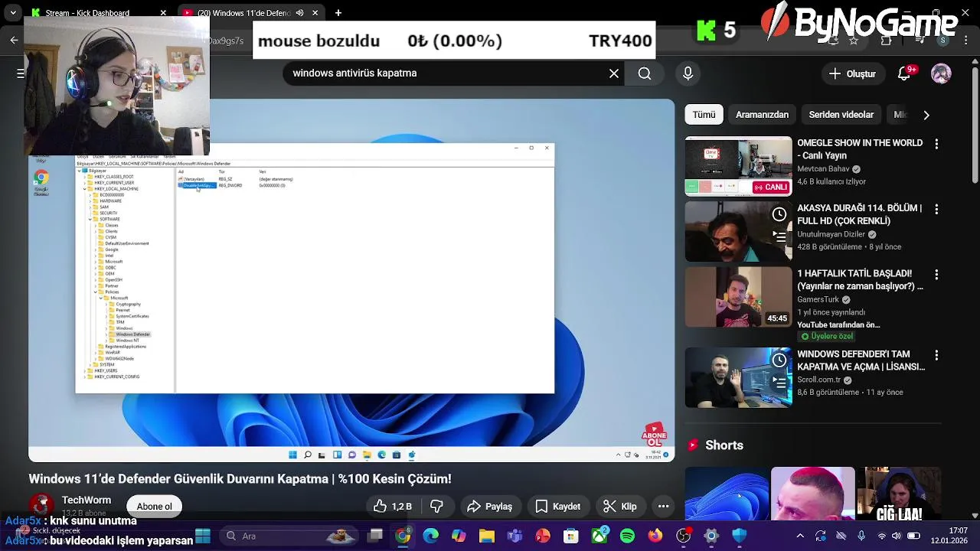Open Settings gear in the taskbar
This screenshot has height=551, width=980.
[x=711, y=536]
